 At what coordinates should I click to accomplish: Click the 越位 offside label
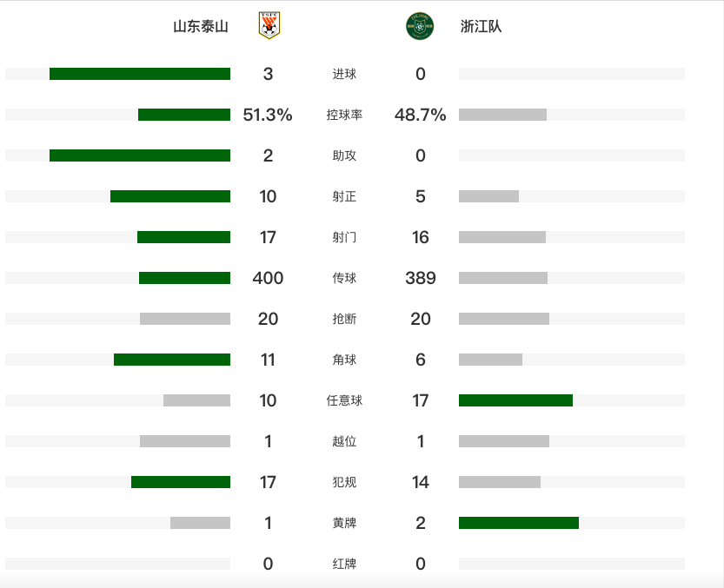[x=344, y=441]
